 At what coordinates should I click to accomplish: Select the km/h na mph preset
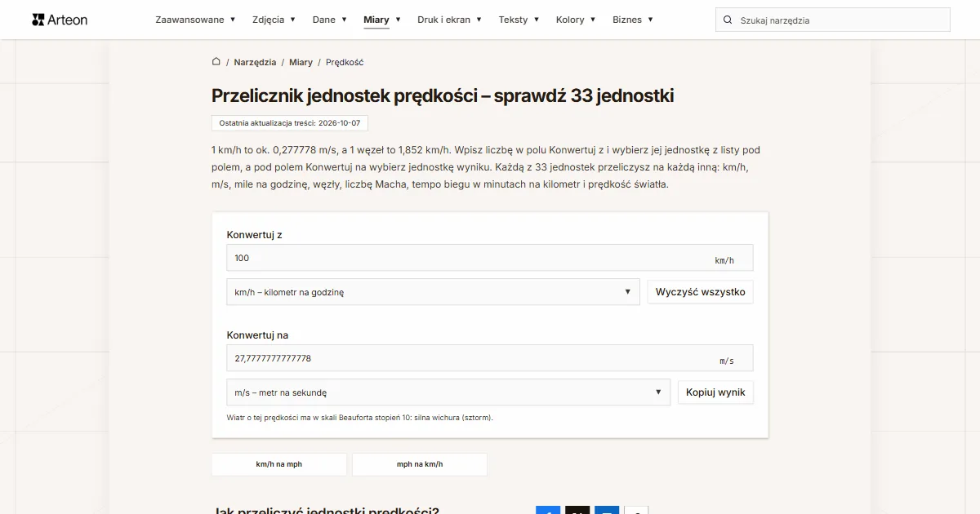tap(279, 464)
